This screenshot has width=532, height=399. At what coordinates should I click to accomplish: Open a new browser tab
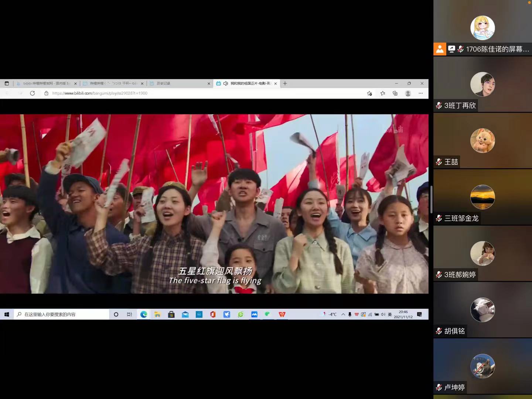[285, 83]
